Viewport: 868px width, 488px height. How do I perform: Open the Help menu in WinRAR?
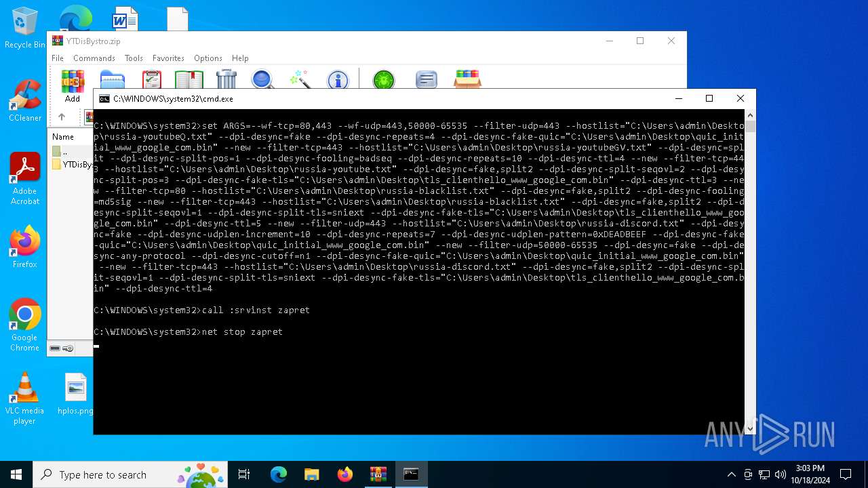[x=240, y=58]
